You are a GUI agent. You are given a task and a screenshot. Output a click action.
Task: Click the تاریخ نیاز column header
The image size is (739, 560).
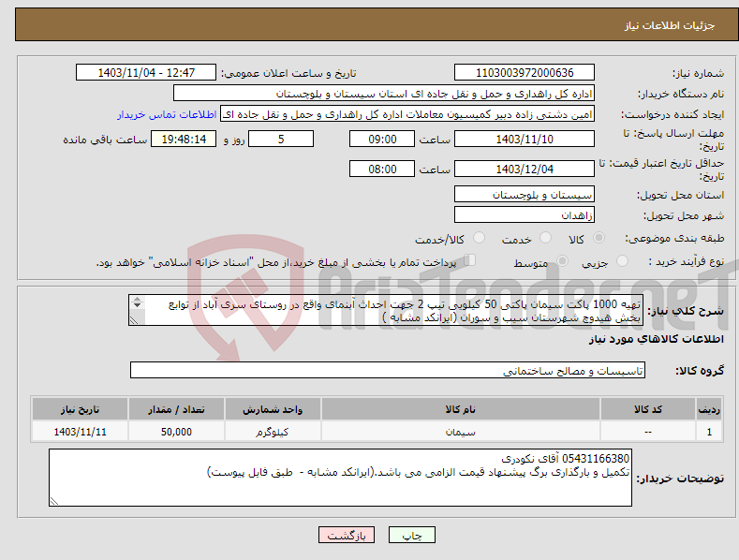(80, 409)
